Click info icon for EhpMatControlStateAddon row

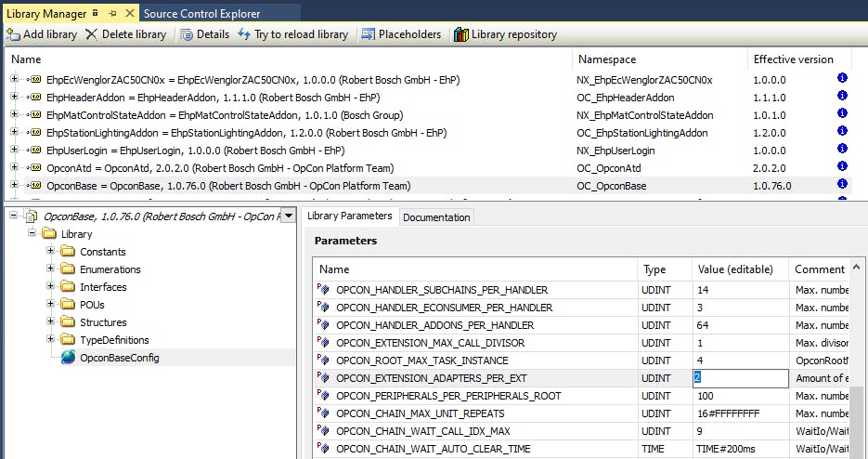coord(842,113)
